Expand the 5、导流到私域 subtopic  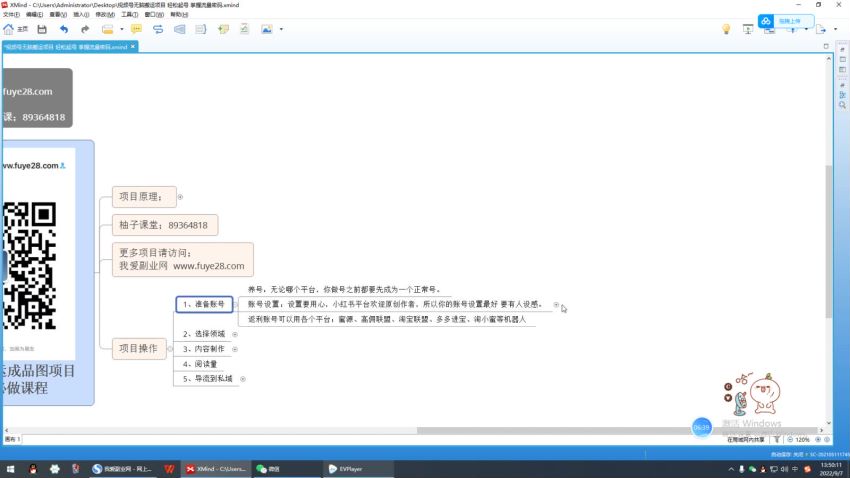243,379
